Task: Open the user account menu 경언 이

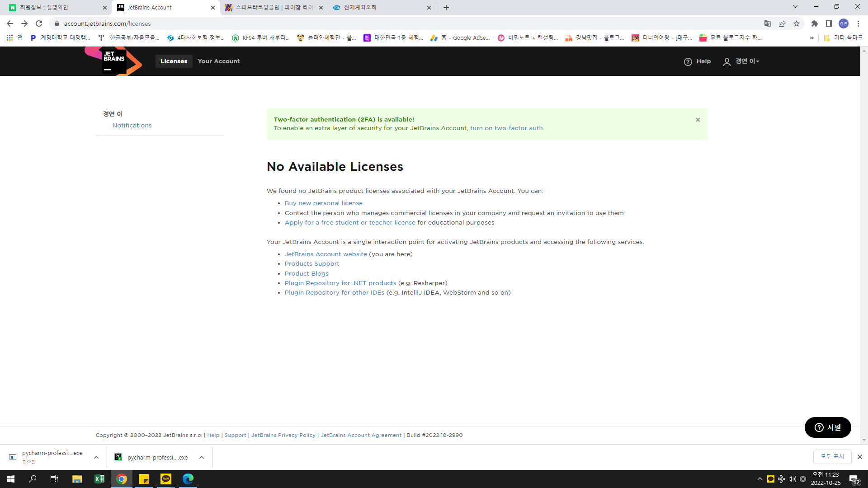Action: pos(741,61)
